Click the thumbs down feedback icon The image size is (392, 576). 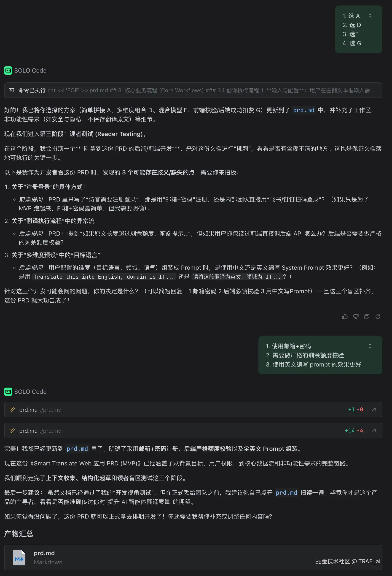[x=356, y=317]
